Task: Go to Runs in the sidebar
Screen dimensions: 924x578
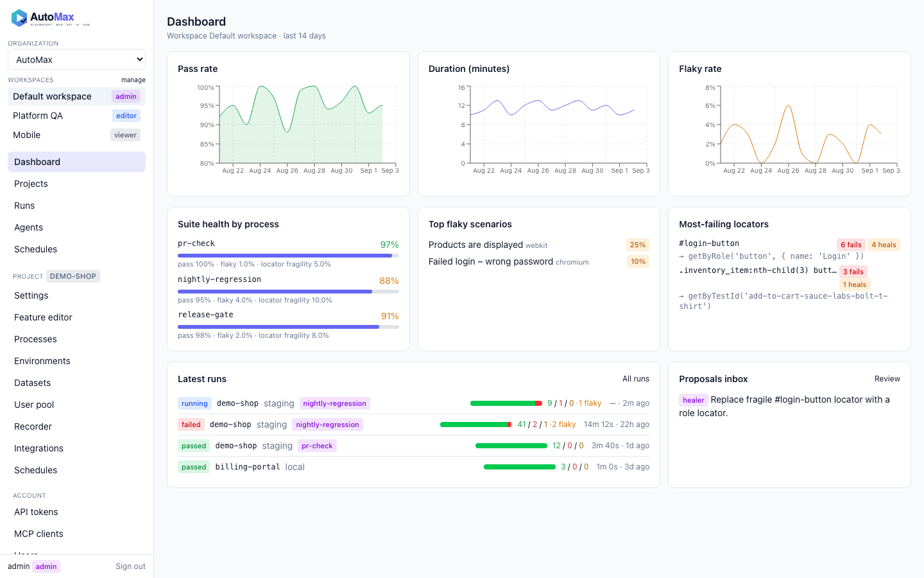Action: click(76, 206)
